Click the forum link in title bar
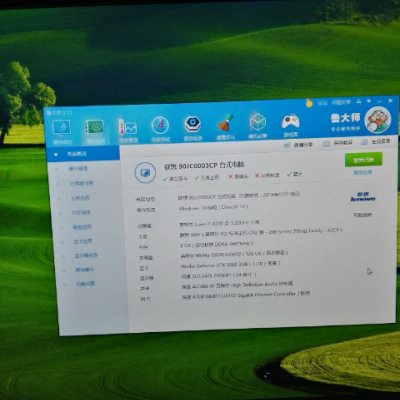Viewport: 400px width, 400px height. click(x=322, y=103)
